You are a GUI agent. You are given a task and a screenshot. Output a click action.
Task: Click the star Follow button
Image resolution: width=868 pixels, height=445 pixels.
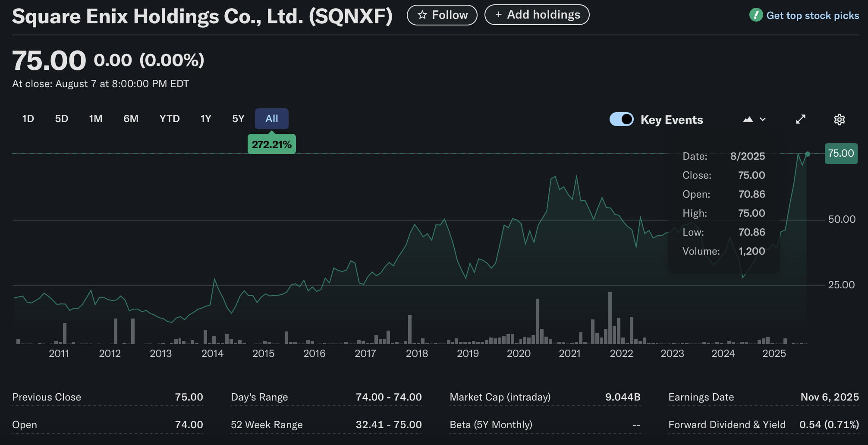(442, 15)
